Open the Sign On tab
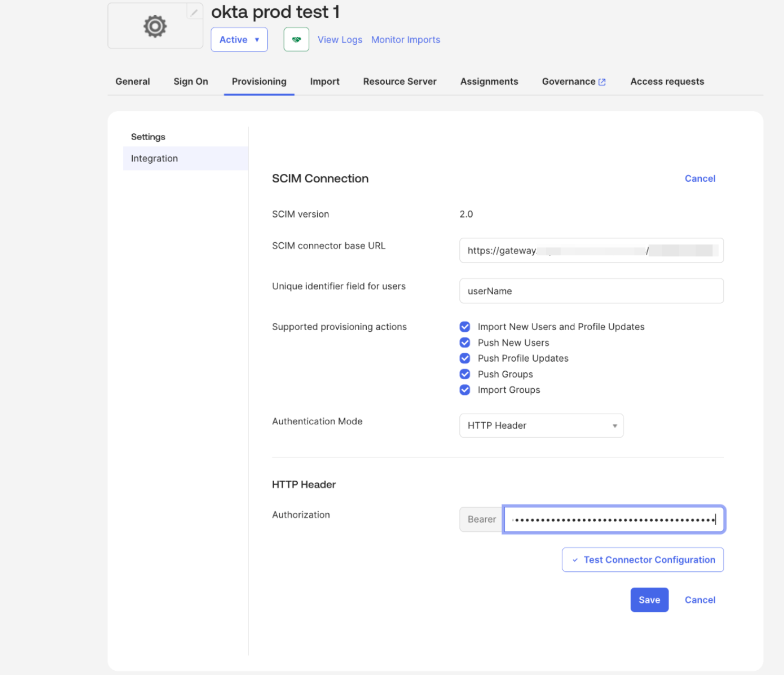 coord(191,82)
